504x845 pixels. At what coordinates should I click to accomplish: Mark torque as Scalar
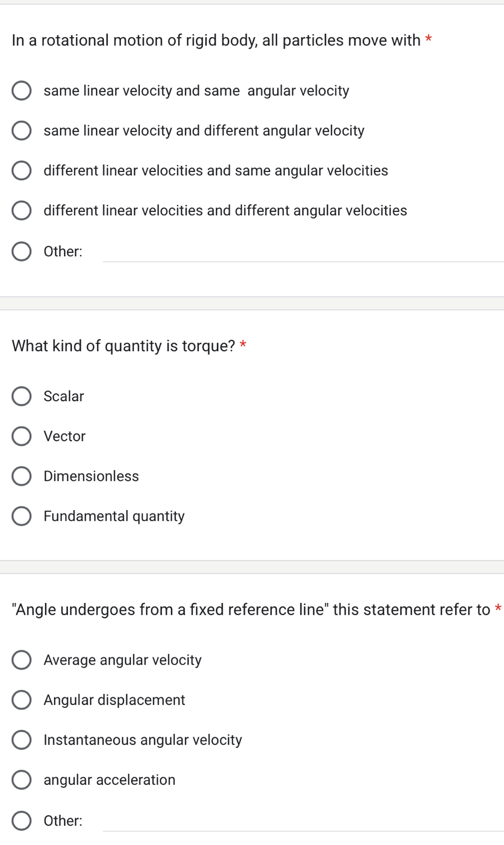click(21, 397)
